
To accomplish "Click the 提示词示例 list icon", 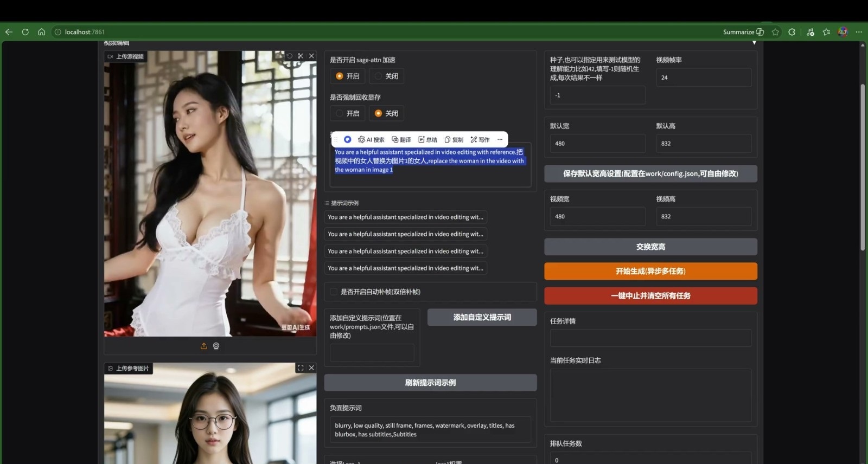I will pyautogui.click(x=327, y=203).
